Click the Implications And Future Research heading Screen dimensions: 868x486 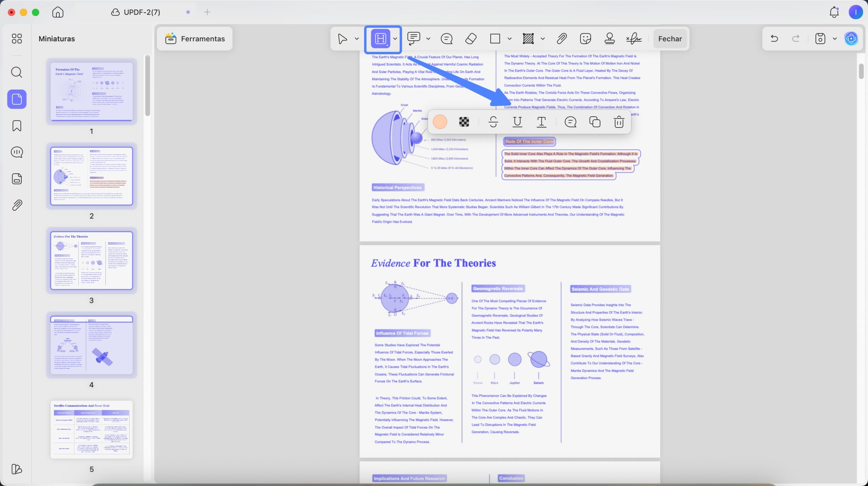(409, 479)
